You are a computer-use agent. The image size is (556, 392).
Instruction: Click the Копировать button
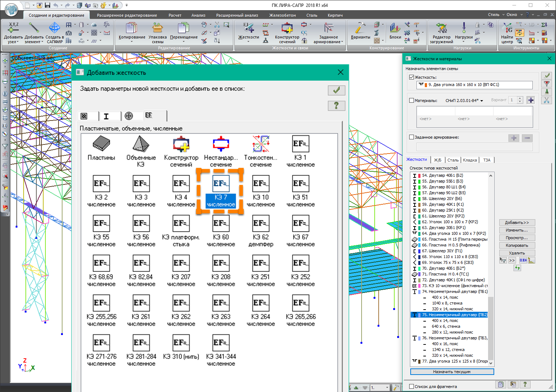517,245
